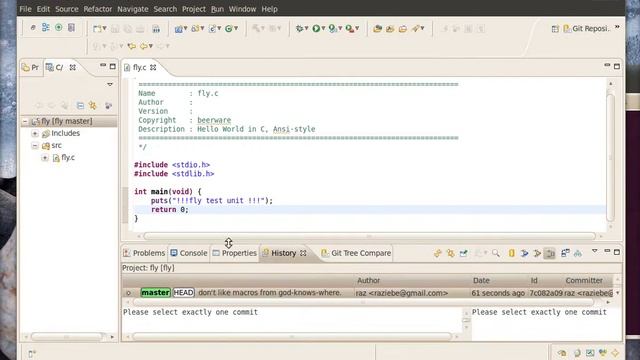This screenshot has height=360, width=640.
Task: Open the File menu
Action: (x=25, y=9)
